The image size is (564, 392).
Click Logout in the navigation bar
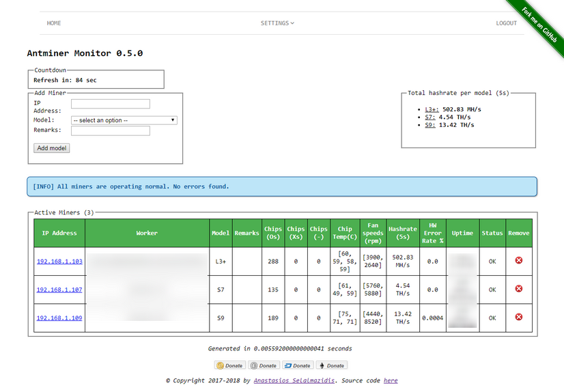tap(506, 23)
